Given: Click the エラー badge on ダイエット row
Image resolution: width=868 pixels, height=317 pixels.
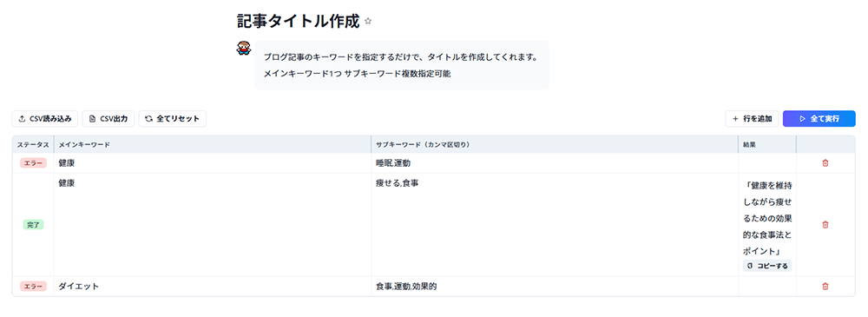Looking at the screenshot, I should click(x=33, y=287).
